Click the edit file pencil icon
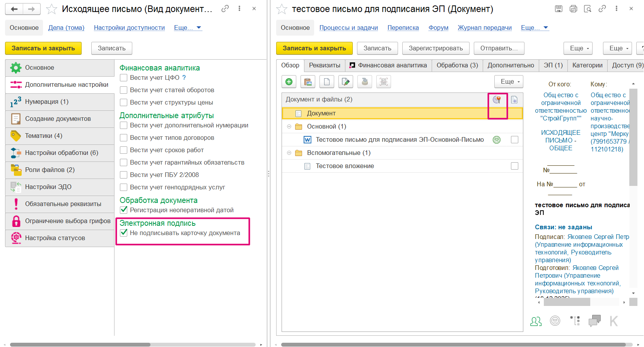This screenshot has width=644, height=347. (345, 82)
